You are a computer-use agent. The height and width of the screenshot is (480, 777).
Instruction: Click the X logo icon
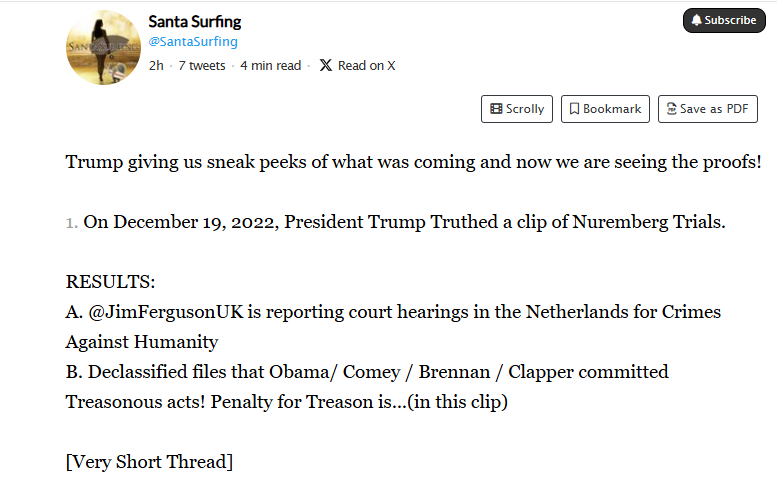tap(326, 66)
